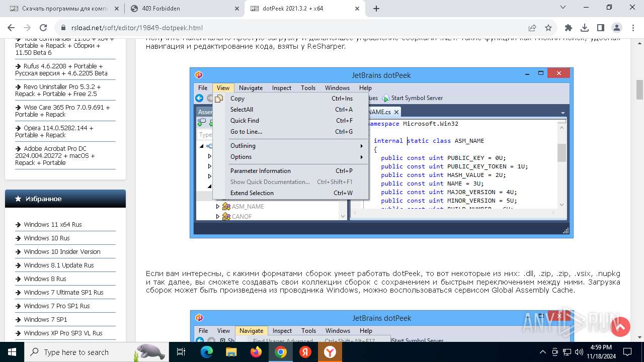The image size is (644, 362).
Task: Click the page vertical scrollbar thumb
Action: click(640, 89)
